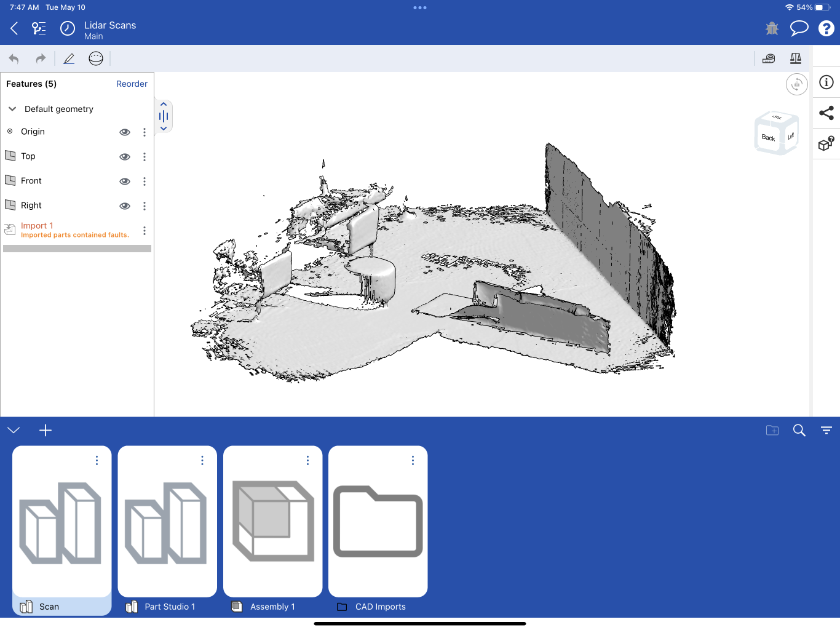Select the Sketch pencil tool
This screenshot has width=840, height=630.
point(69,58)
